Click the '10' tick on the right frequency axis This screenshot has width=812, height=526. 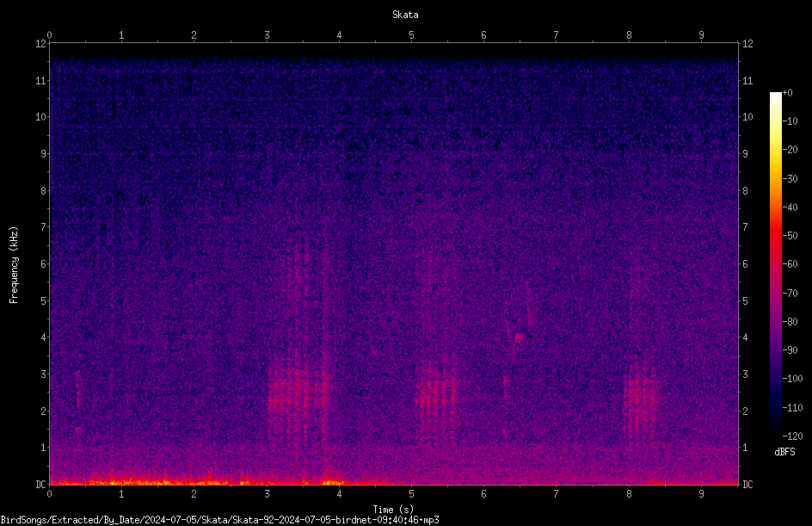coord(747,117)
